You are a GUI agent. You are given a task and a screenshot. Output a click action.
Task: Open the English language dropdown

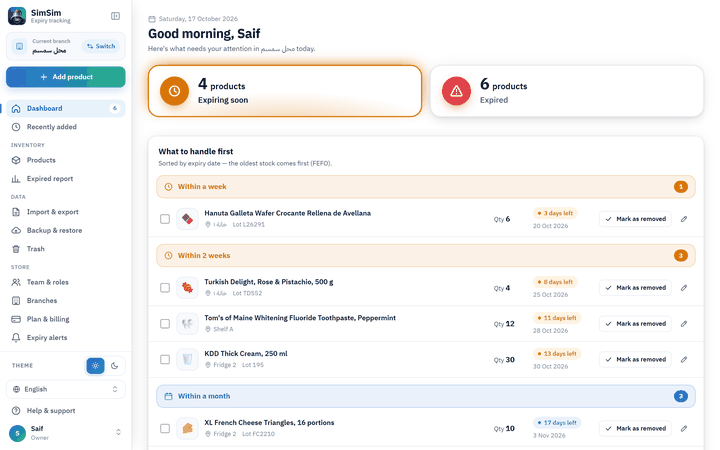(x=66, y=389)
